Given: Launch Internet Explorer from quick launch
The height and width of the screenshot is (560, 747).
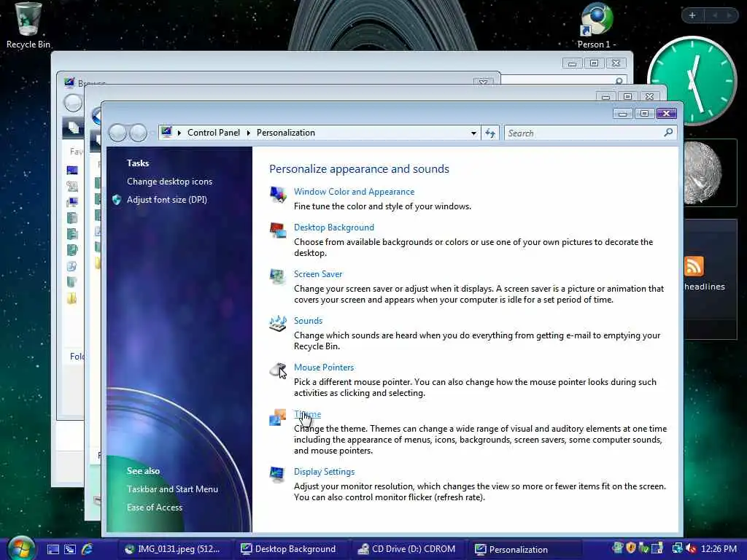Looking at the screenshot, I should 88,549.
